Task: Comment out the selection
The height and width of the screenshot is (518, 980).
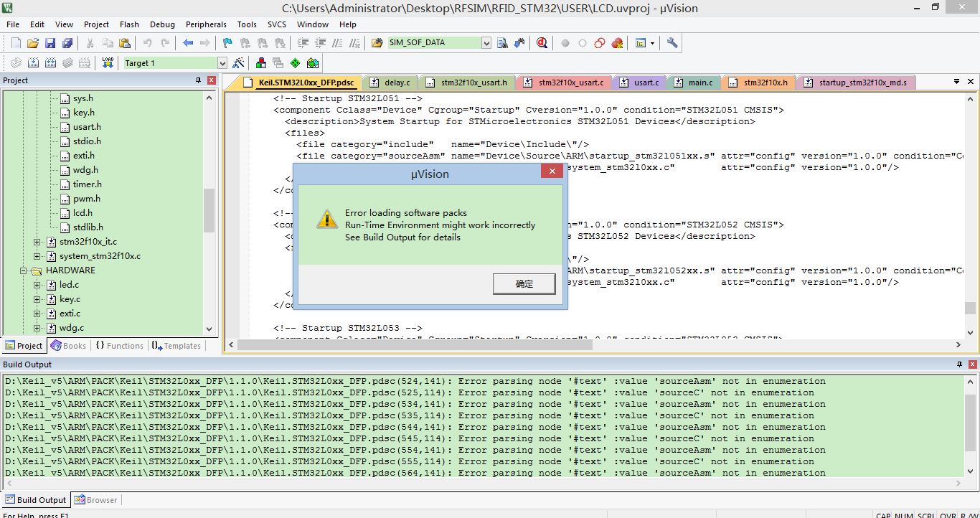Action: pyautogui.click(x=337, y=43)
